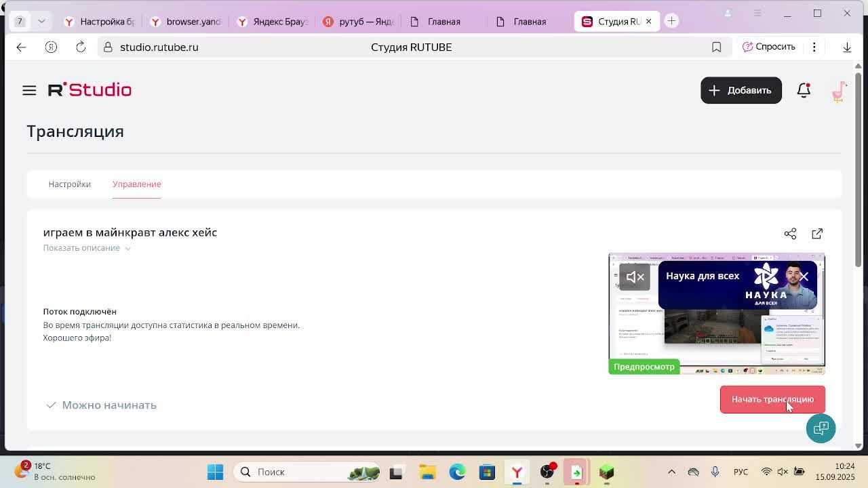Click the R Studio logo
868x488 pixels.
[x=90, y=89]
